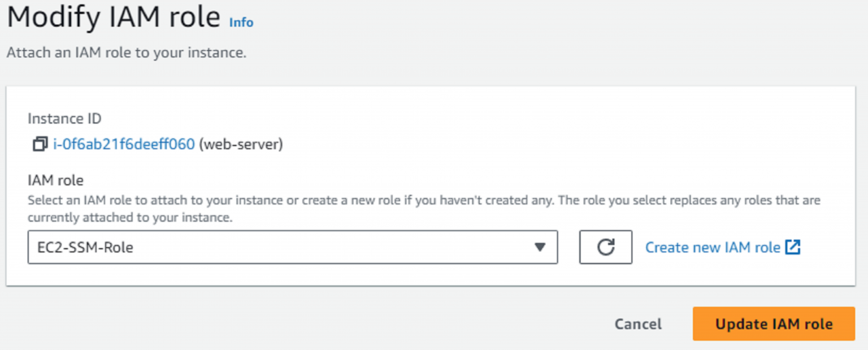Click the external link icon beside Create new IAM role
This screenshot has height=350, width=868.
click(793, 247)
